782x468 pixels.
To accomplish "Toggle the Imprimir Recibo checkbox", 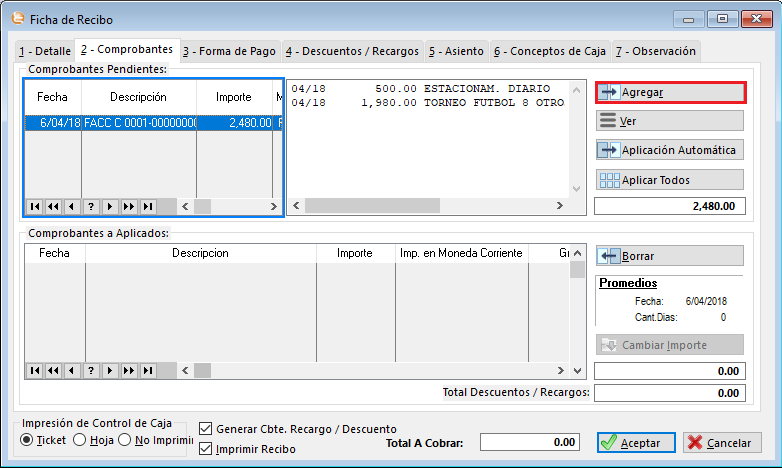I will pyautogui.click(x=206, y=449).
